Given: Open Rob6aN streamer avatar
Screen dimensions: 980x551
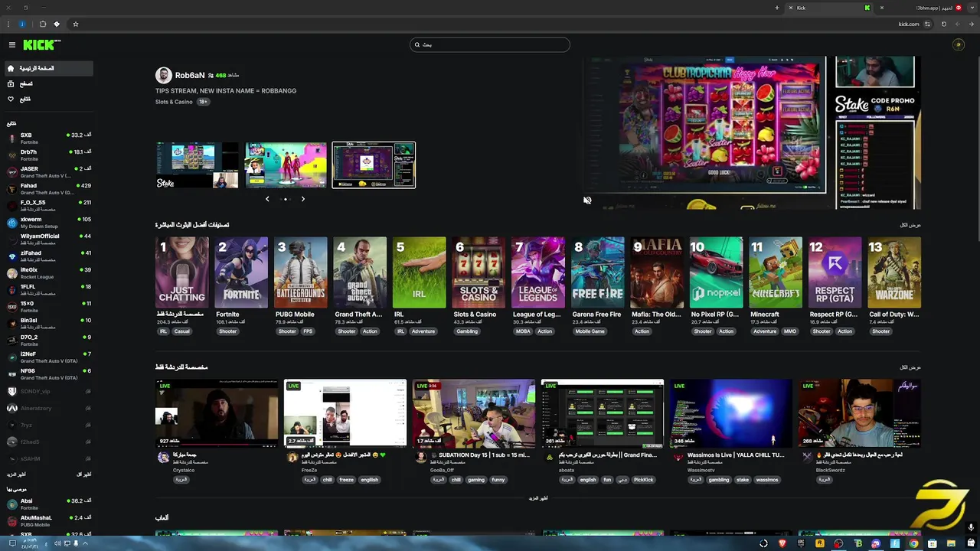Looking at the screenshot, I should point(163,75).
